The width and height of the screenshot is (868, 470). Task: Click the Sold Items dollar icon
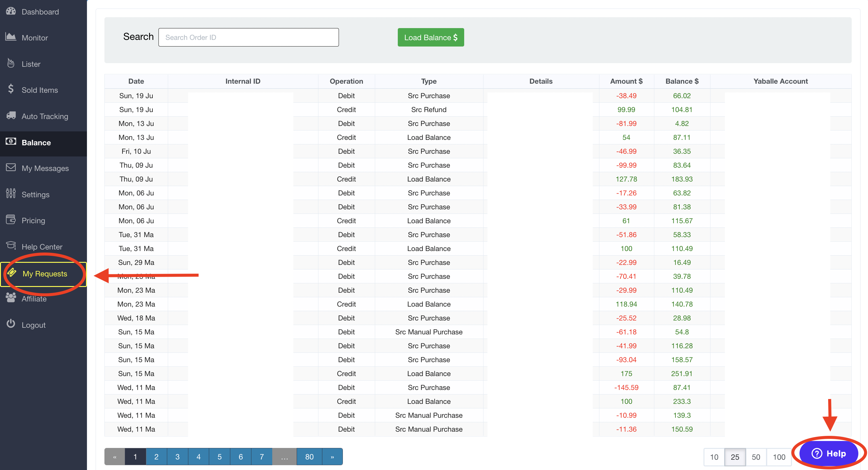(11, 89)
